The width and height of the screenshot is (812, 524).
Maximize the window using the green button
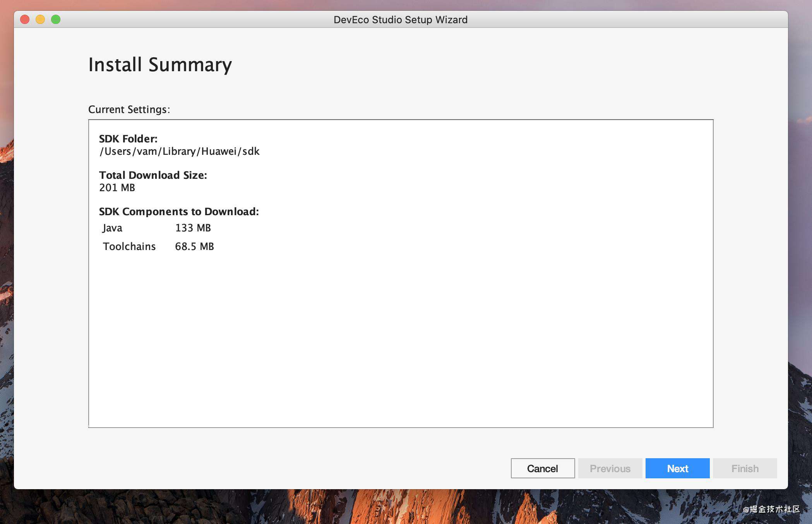point(56,19)
